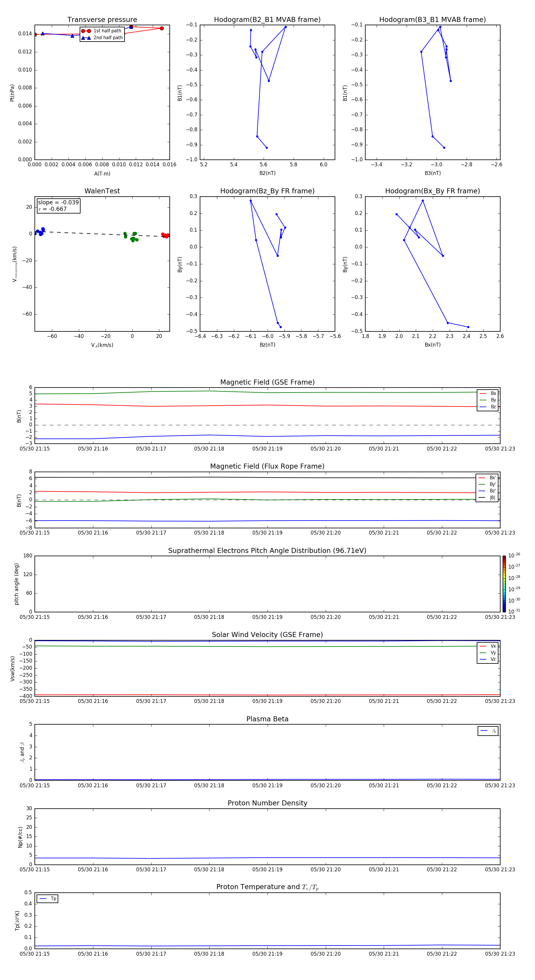Screen dimensions: 535x980
Task: Select the '2nd half path' legend entry
Action: (x=102, y=38)
